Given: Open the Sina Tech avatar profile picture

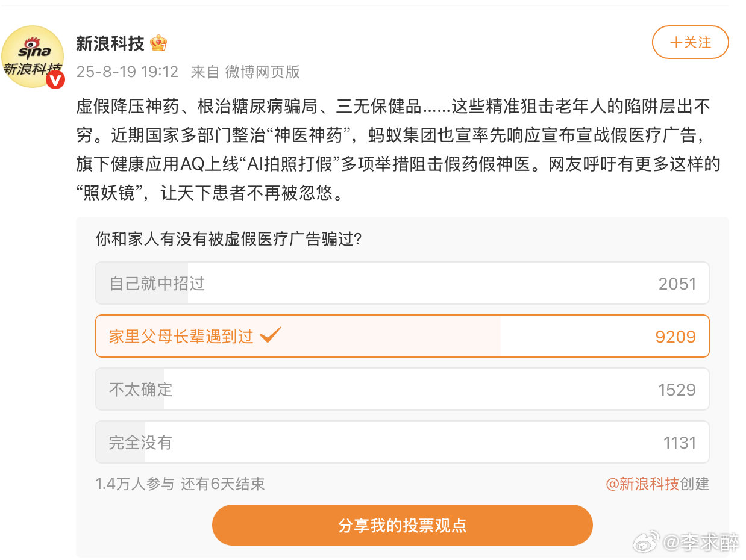Looking at the screenshot, I should click(x=33, y=56).
